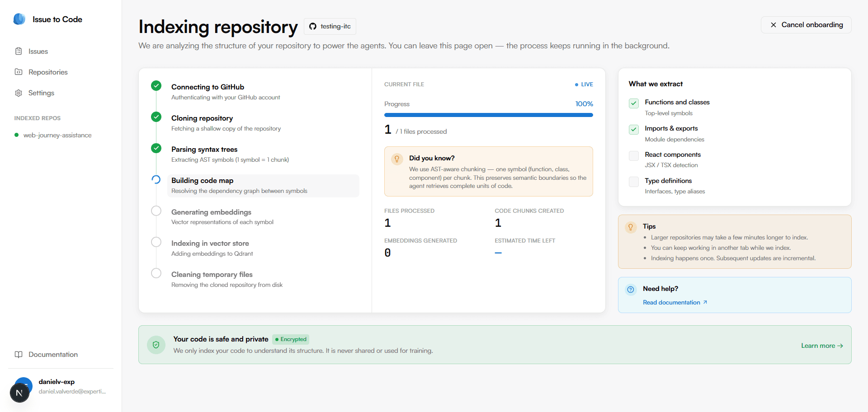Enable the Type definitions checkbox
Screen dimensions: 868x412
click(x=634, y=182)
